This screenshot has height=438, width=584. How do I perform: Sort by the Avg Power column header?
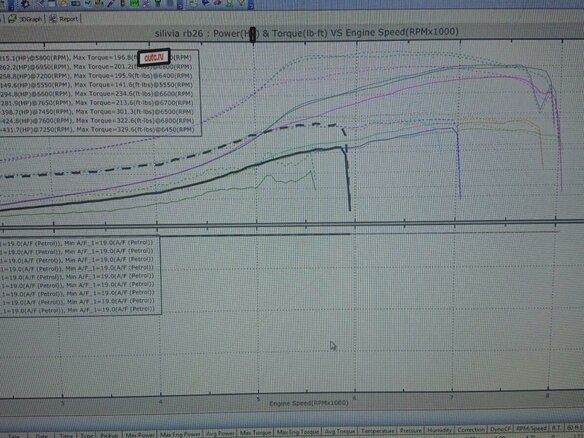point(220,434)
